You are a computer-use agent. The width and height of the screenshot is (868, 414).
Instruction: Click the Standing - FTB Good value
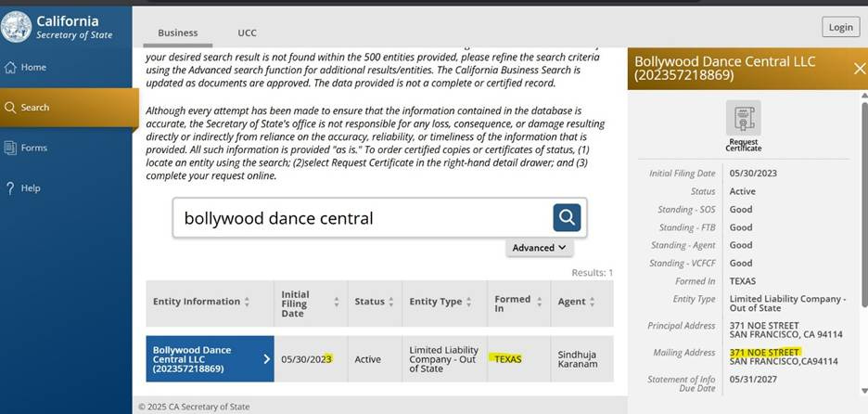point(741,227)
